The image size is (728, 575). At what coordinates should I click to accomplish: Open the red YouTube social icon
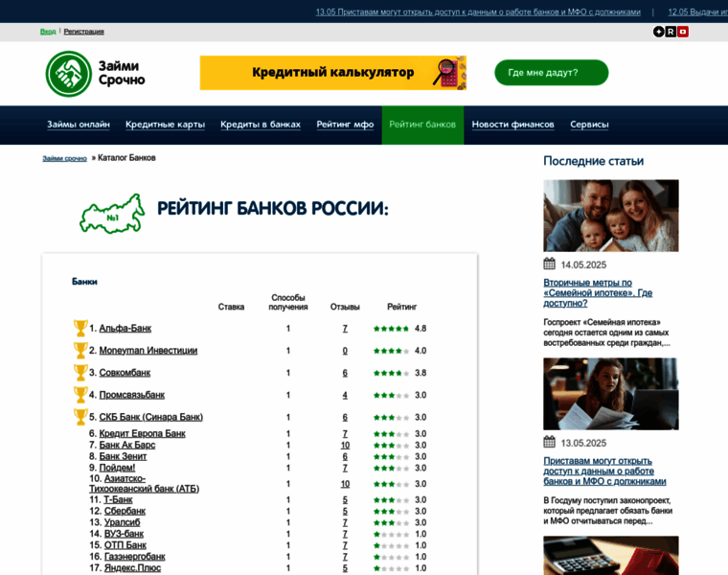682,32
